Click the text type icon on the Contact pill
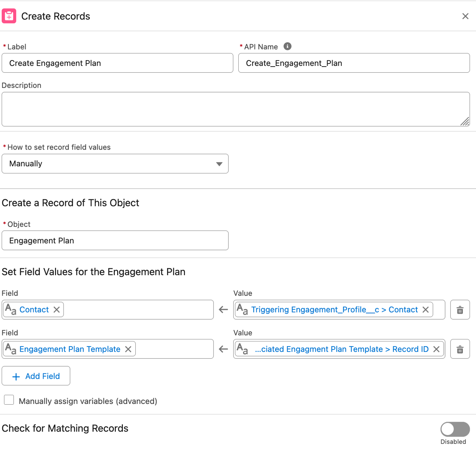Viewport: 476px width, 455px height. click(x=11, y=309)
